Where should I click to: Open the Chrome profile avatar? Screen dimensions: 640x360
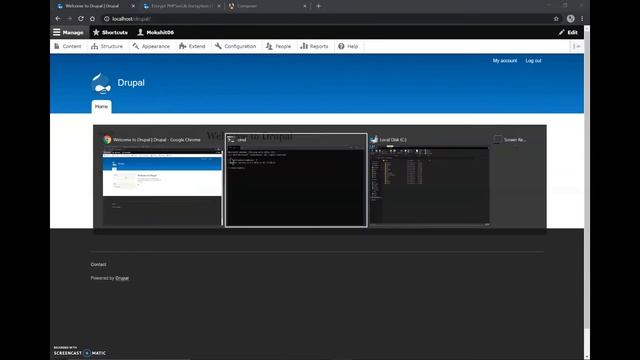pos(571,19)
